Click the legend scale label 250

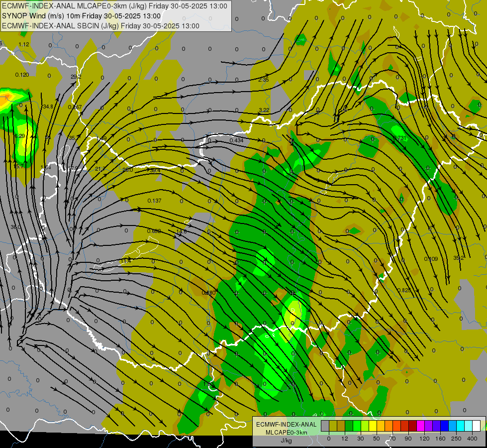tap(456, 439)
